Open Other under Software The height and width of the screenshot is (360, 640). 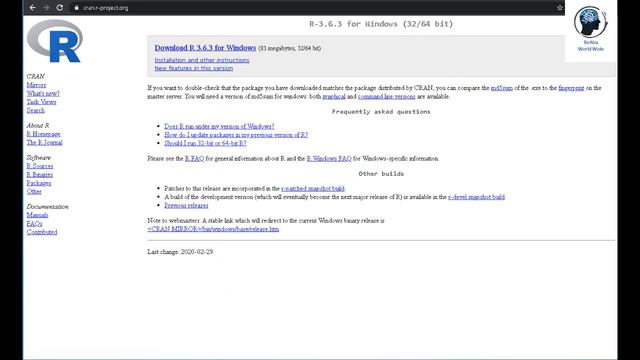point(34,191)
